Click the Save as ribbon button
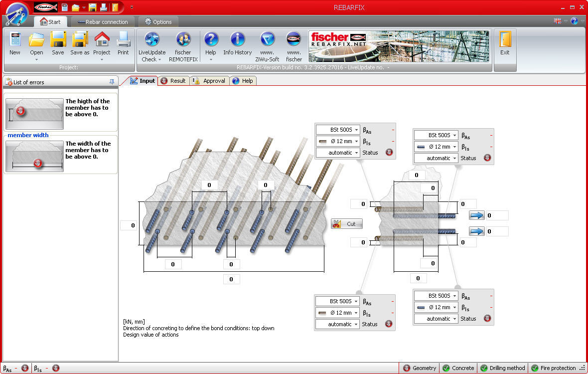This screenshot has width=588, height=374. coord(80,44)
